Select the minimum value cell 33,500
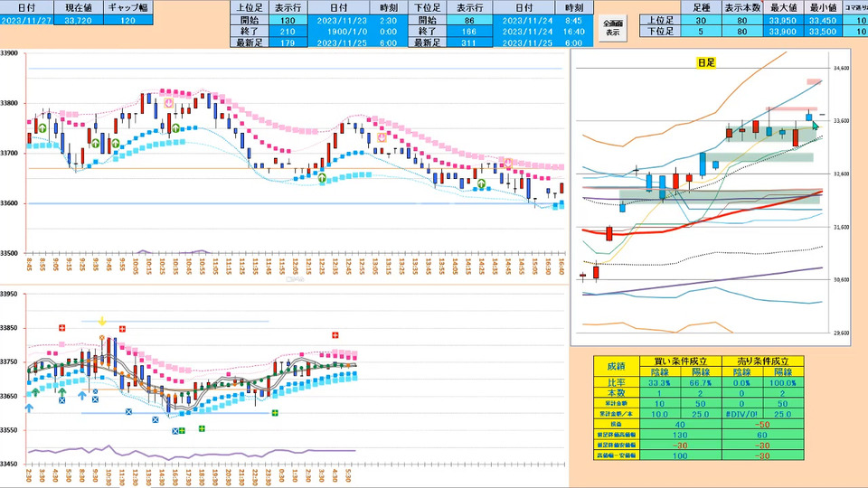 coord(823,32)
